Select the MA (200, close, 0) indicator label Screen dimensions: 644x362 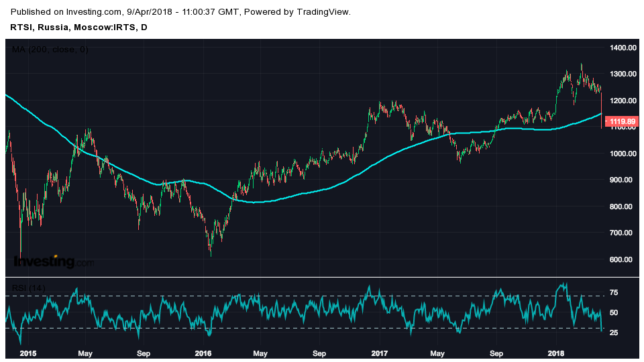tap(50, 49)
